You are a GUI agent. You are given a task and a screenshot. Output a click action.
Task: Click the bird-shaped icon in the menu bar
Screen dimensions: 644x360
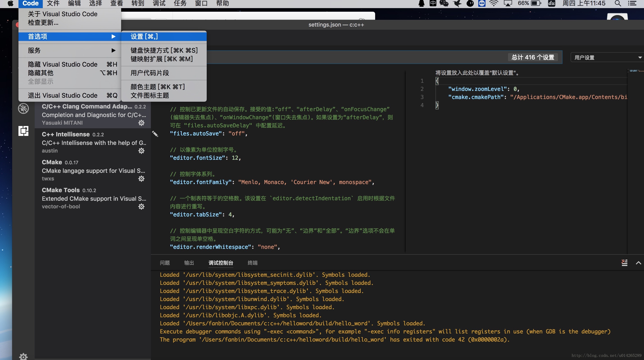tap(458, 3)
